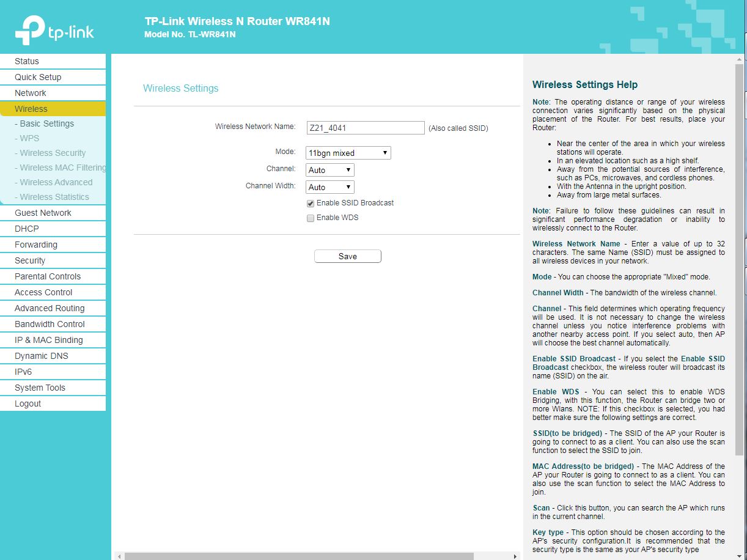The image size is (747, 560).
Task: Click the Wireless Network Name field
Action: click(365, 128)
